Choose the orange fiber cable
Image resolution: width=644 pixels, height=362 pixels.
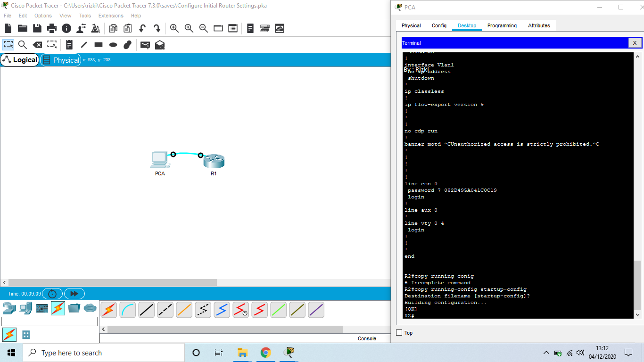pyautogui.click(x=184, y=310)
